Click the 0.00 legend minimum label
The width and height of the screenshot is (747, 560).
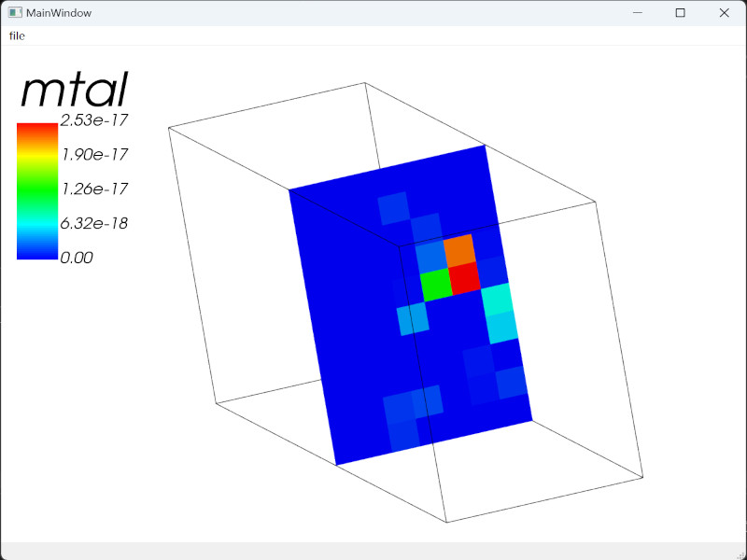tap(77, 258)
